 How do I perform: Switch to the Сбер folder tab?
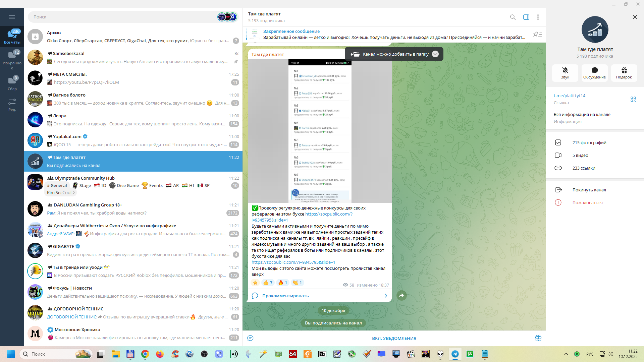[12, 83]
